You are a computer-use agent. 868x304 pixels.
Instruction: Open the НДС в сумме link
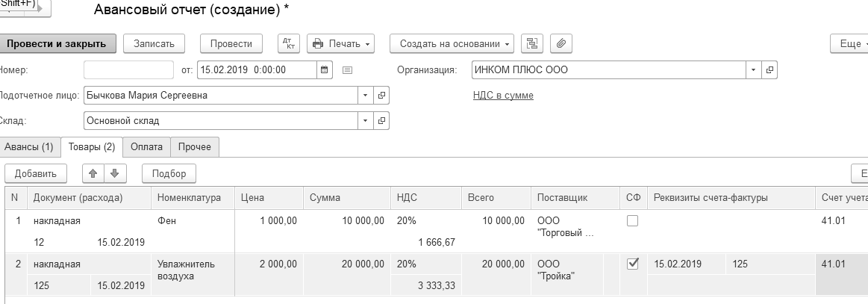point(503,96)
